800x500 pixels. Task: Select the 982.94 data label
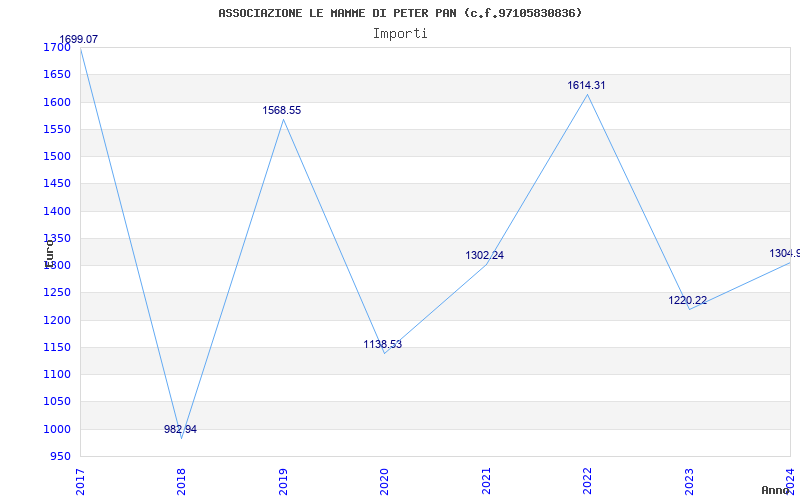pyautogui.click(x=180, y=430)
